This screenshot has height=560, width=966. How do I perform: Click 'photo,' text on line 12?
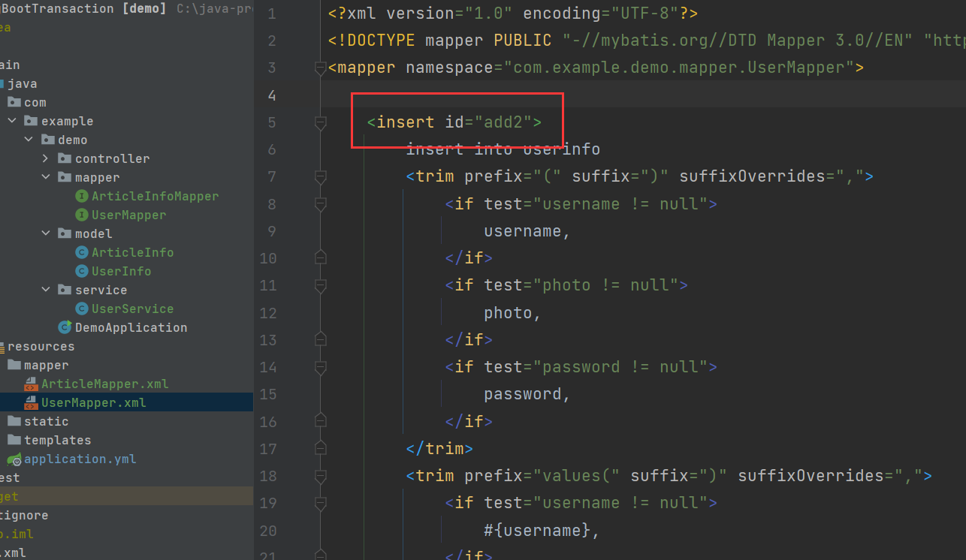click(x=513, y=313)
